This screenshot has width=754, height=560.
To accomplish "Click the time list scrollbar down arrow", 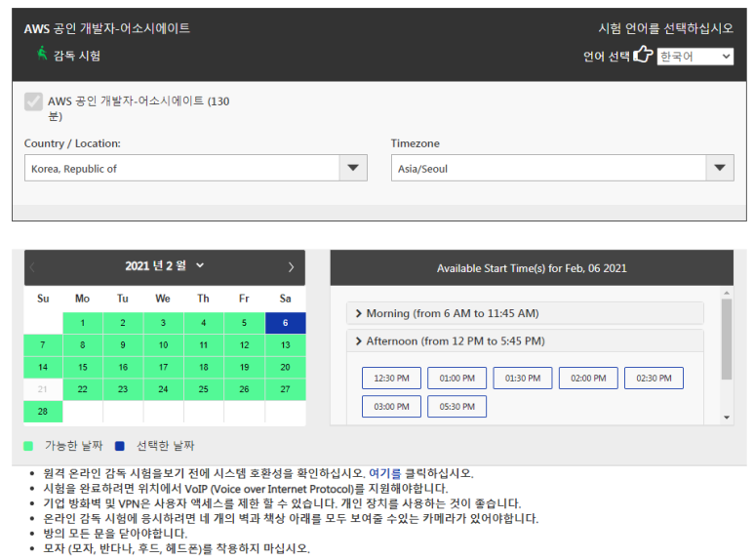I will [x=727, y=418].
